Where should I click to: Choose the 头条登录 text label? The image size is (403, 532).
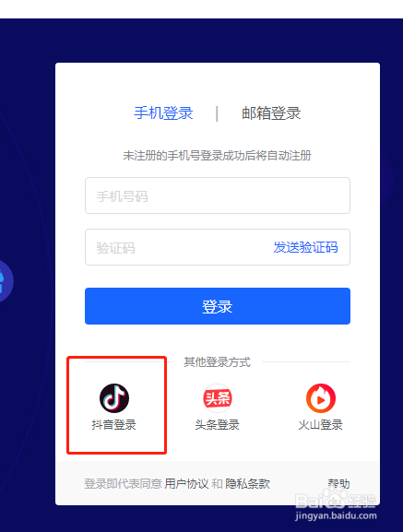[217, 425]
